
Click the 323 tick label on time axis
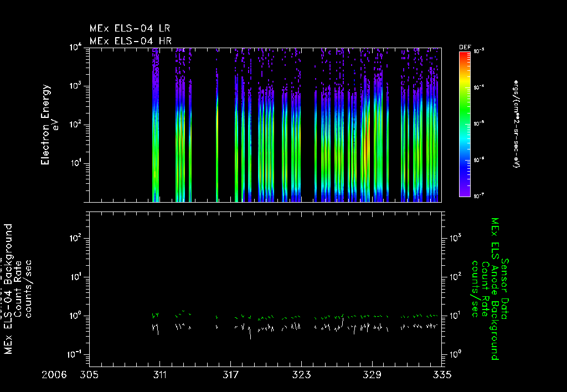point(301,375)
